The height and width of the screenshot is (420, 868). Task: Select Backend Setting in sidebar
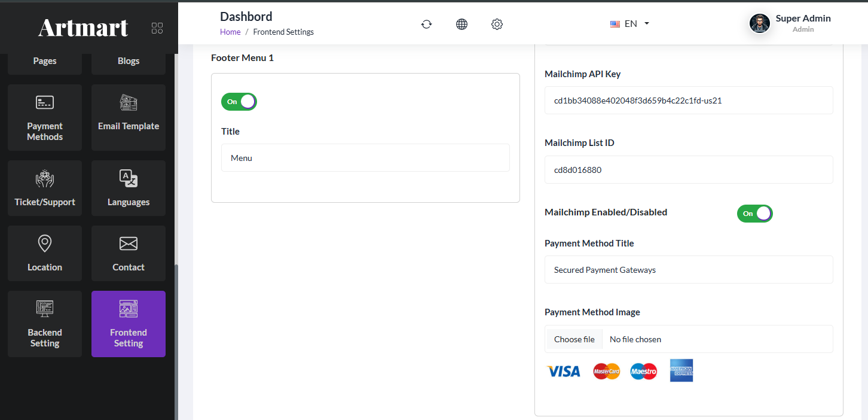coord(45,324)
